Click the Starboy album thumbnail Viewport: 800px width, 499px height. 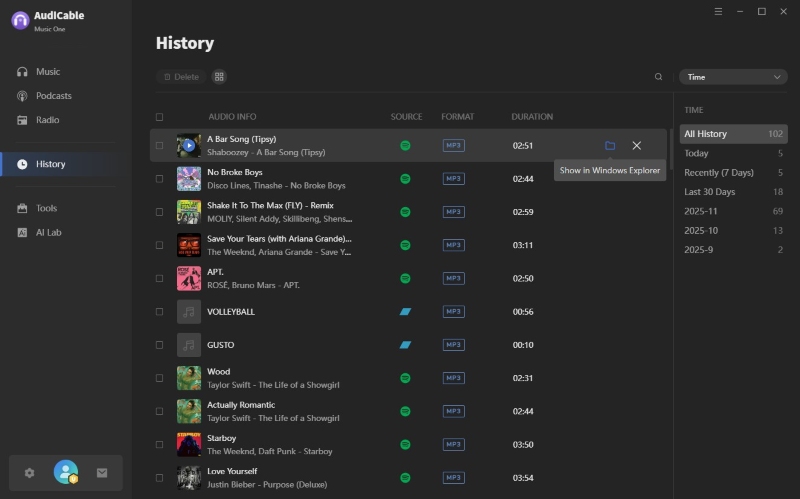tap(189, 444)
